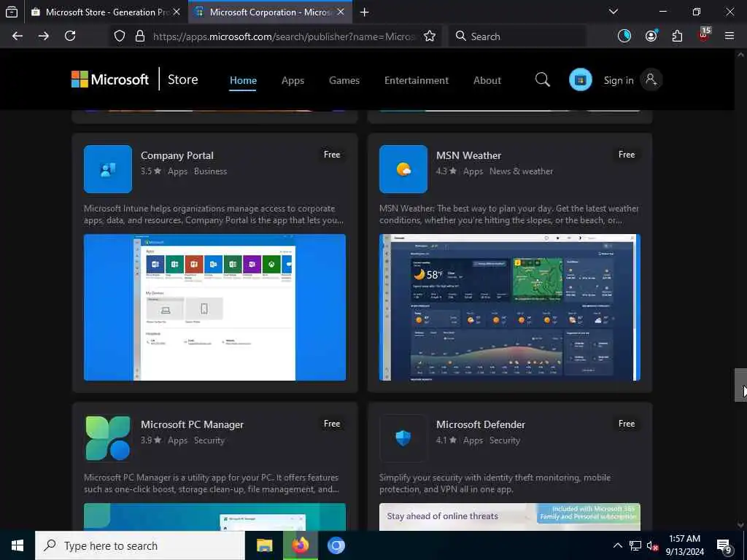
Task: Open the MSN Weather title link
Action: (x=469, y=156)
